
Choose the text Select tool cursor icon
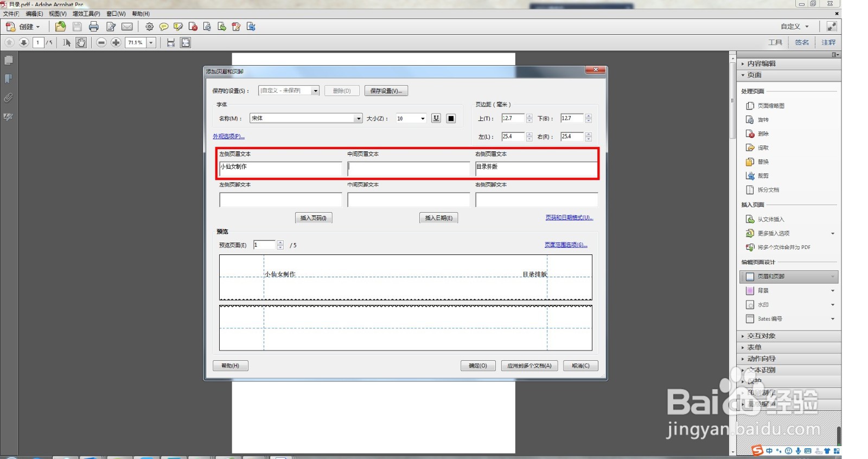[x=66, y=42]
